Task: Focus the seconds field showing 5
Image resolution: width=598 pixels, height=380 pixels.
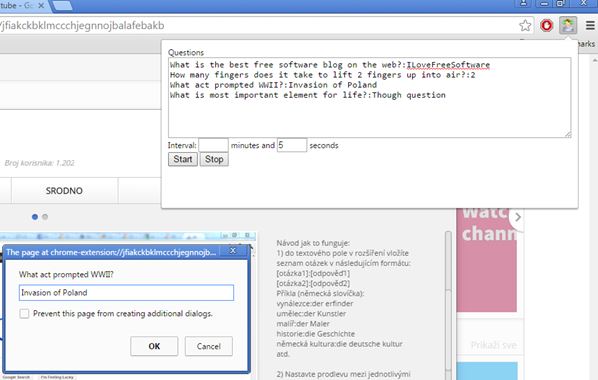Action: (x=292, y=145)
